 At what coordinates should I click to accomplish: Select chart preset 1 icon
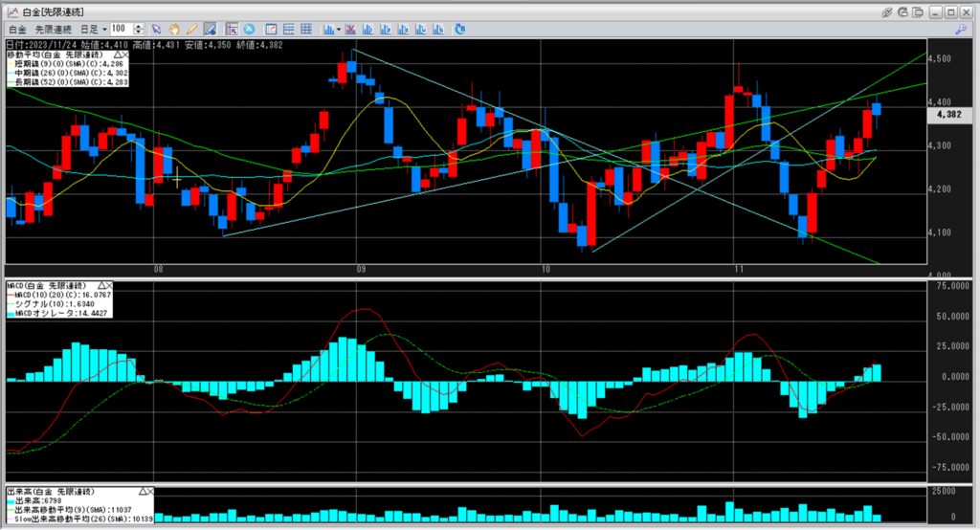368,30
